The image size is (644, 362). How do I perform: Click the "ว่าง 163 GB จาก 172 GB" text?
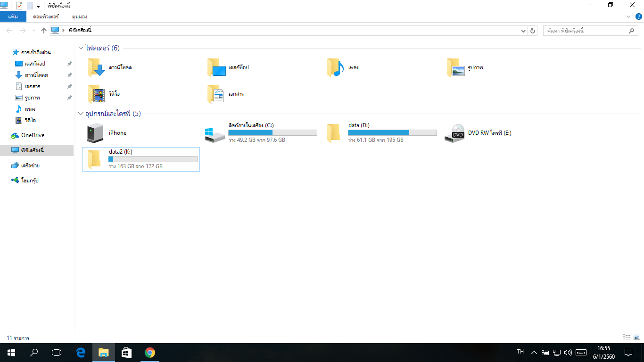coord(136,166)
